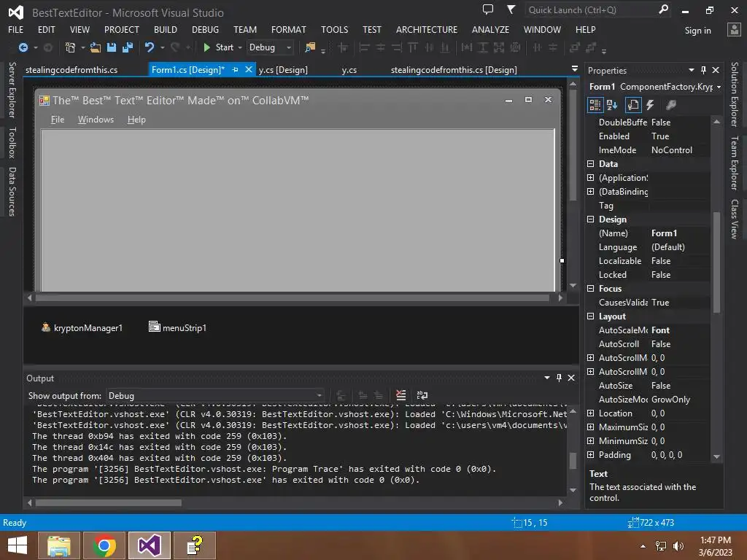
Task: Click the Align Tops layout icon
Action: [x=413, y=47]
